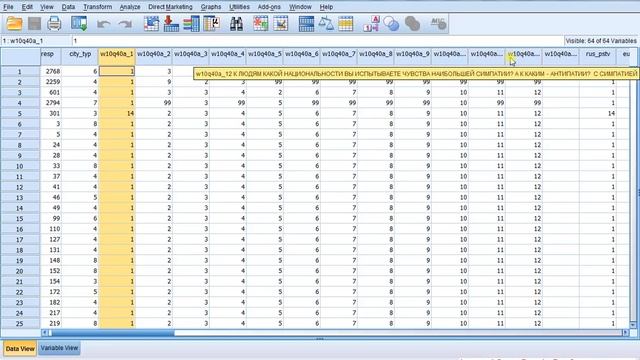Click the city_typ cell in row 1

click(80, 71)
